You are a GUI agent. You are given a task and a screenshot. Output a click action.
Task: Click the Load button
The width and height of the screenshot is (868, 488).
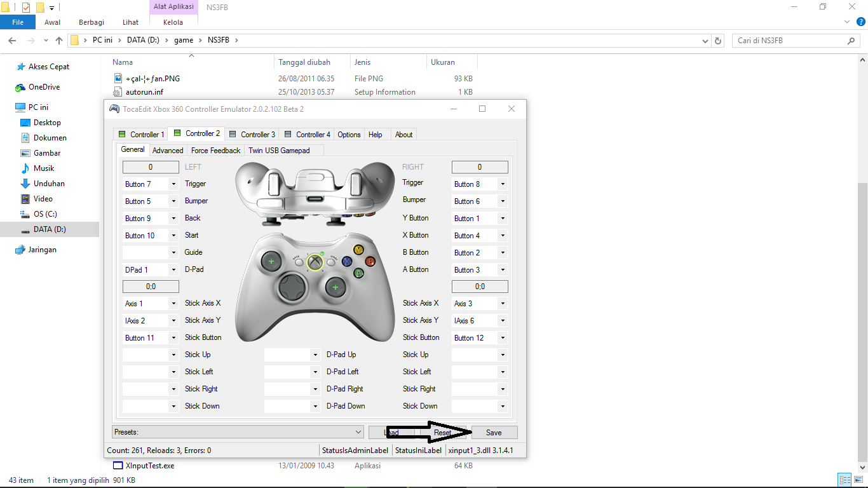pyautogui.click(x=391, y=432)
